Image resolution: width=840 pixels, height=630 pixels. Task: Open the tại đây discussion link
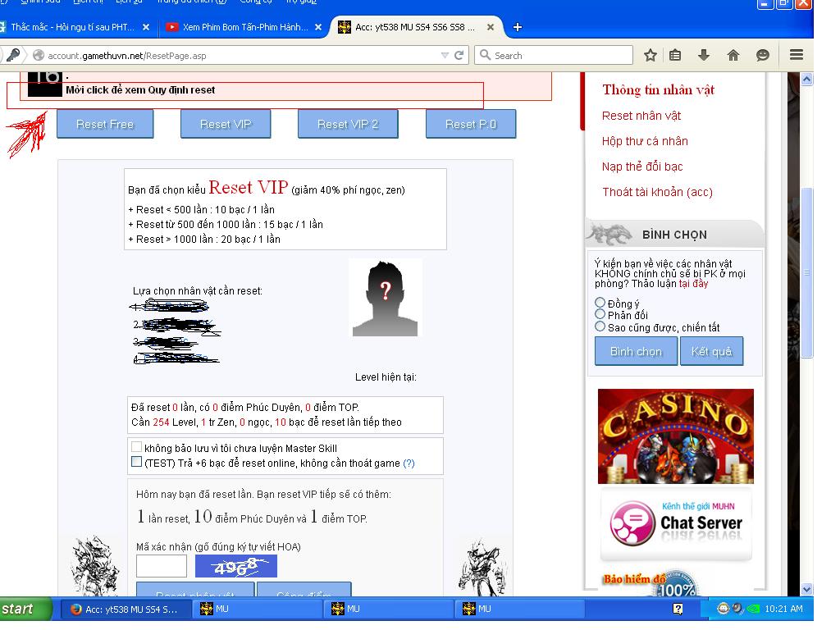[694, 284]
